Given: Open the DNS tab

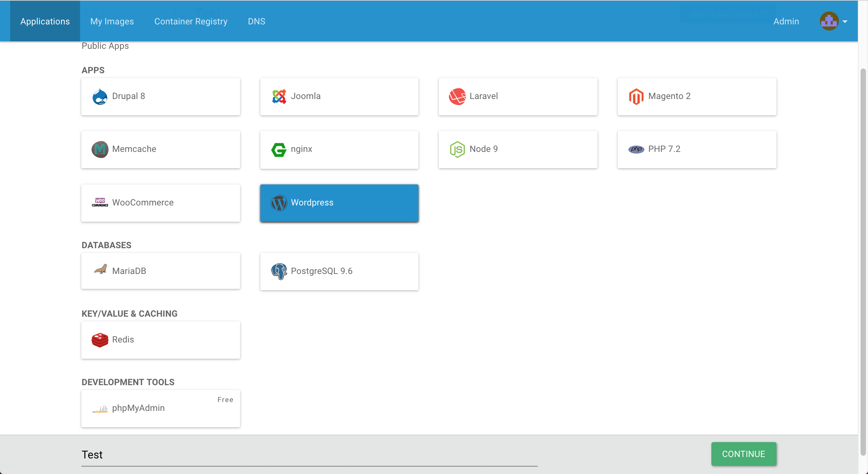Looking at the screenshot, I should (x=257, y=21).
